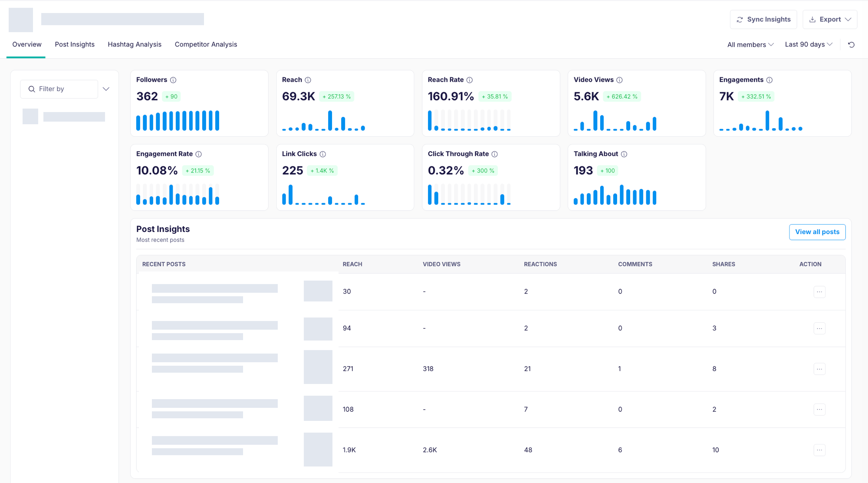Click the 48 reactions cell
Screen dimensions: 868x483
(528, 450)
